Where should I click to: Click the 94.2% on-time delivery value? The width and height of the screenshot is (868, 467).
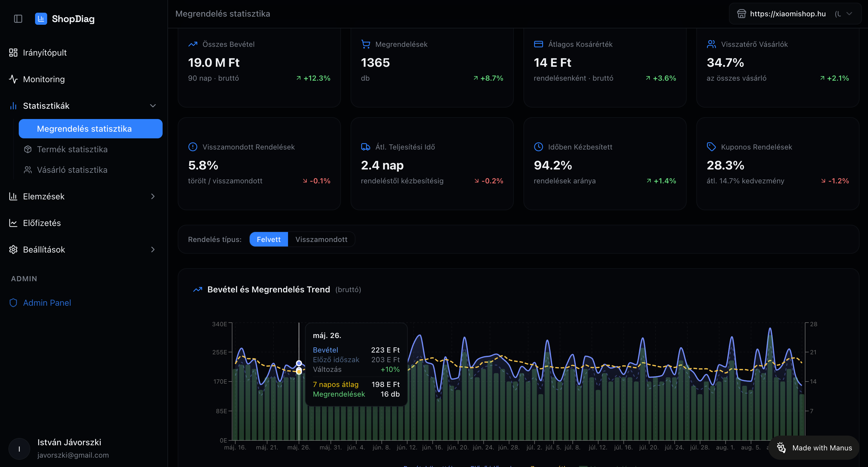click(553, 165)
